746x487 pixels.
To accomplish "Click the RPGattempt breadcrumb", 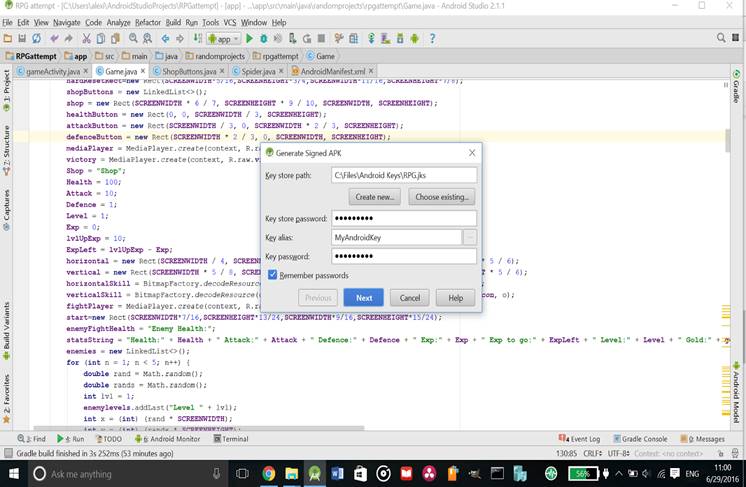I will pos(31,56).
